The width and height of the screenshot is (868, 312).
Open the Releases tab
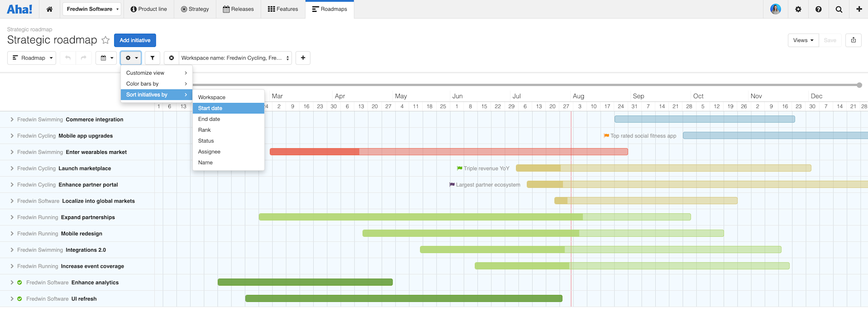coord(238,9)
